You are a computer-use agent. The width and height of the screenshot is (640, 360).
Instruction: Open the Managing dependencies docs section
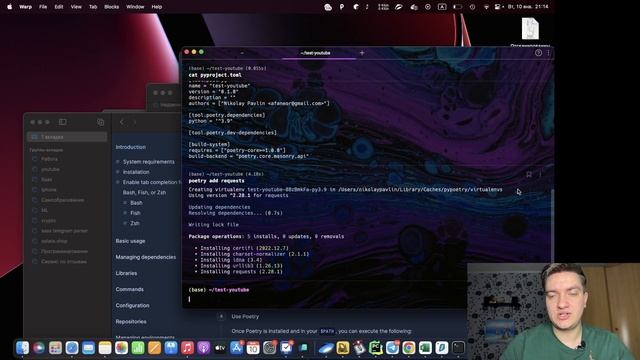pos(146,257)
